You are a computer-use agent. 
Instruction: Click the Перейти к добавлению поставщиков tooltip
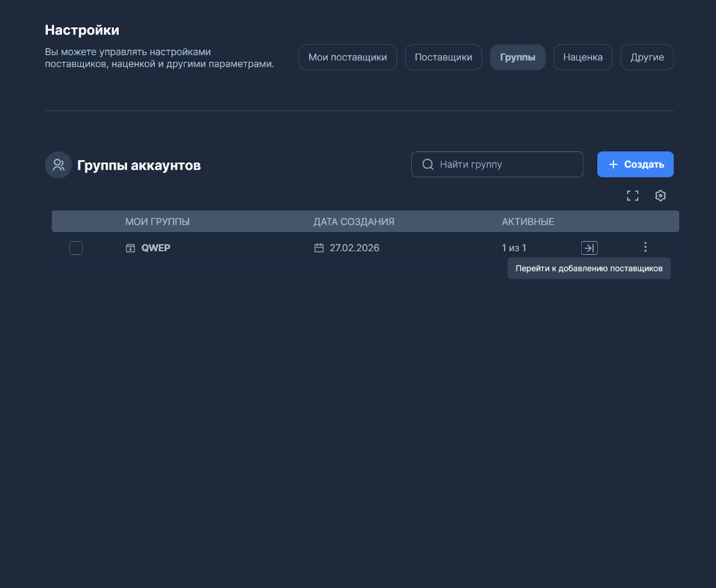(588, 268)
